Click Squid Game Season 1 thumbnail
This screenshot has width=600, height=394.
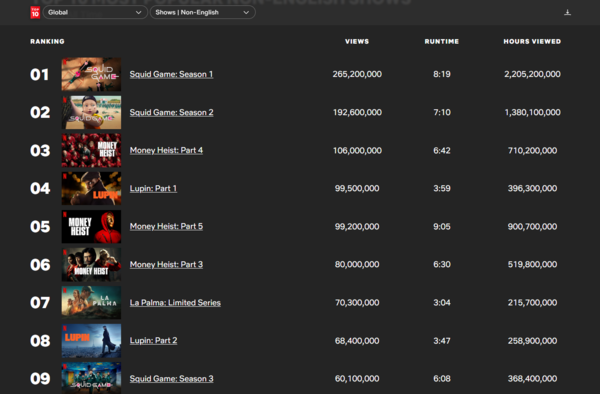coord(91,74)
